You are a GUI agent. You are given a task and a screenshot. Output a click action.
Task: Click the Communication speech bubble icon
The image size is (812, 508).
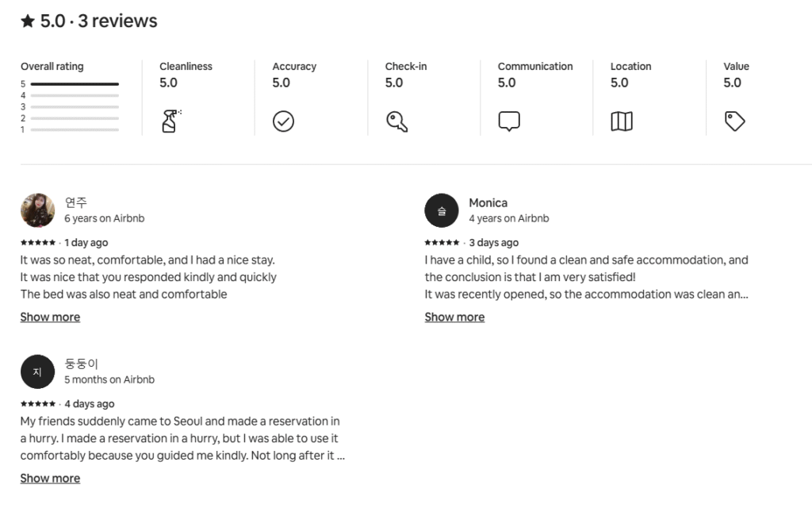click(509, 121)
